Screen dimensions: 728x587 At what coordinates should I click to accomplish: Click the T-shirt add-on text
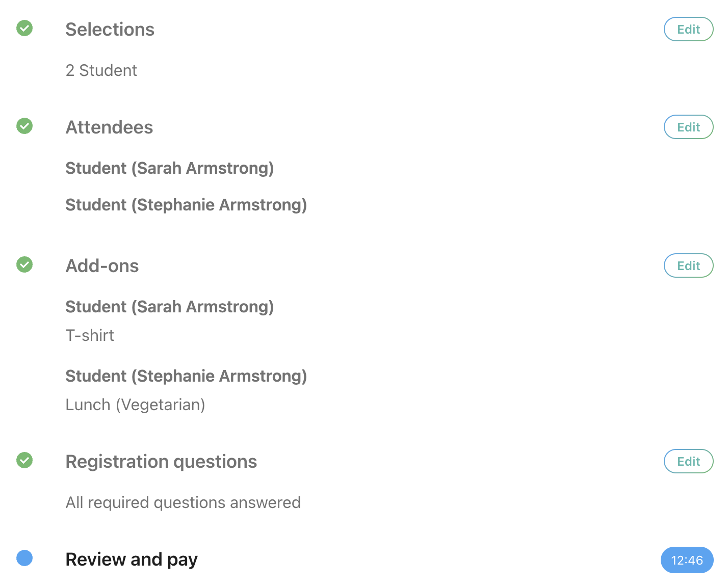[x=90, y=335]
